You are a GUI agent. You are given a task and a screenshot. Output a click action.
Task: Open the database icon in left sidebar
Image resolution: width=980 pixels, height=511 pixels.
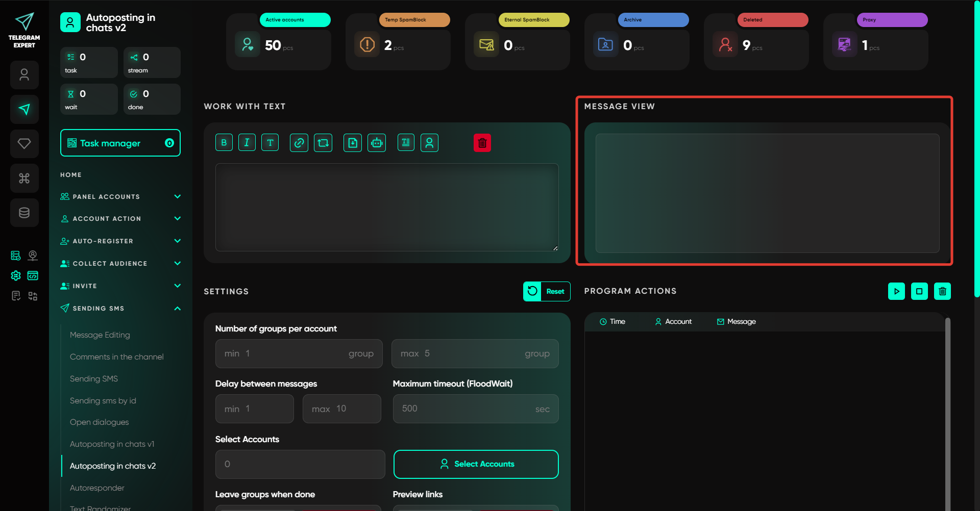[x=24, y=213]
